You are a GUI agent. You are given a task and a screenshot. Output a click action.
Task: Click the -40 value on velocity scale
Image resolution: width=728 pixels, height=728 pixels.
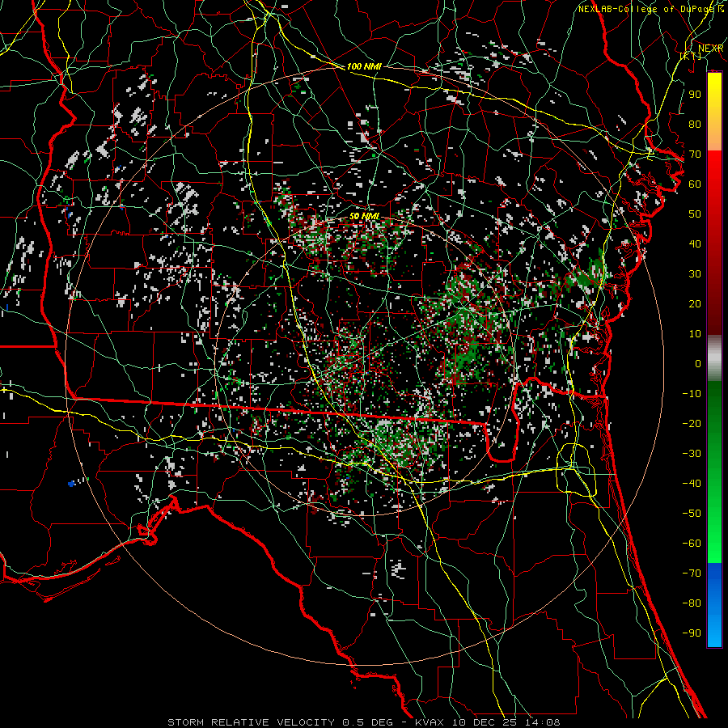[x=692, y=484]
